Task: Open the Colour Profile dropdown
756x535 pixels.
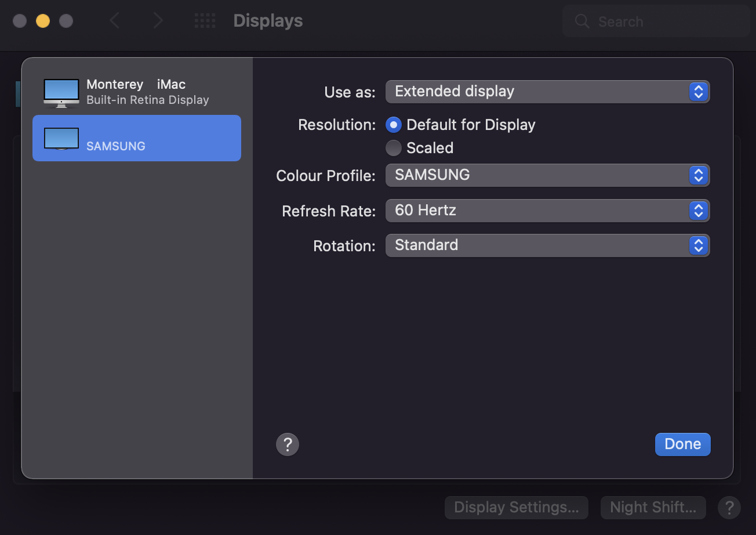Action: (547, 175)
